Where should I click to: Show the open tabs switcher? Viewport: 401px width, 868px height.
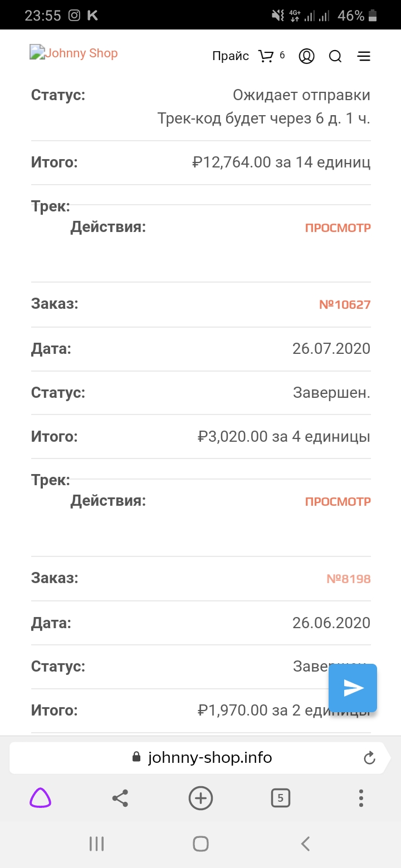click(281, 798)
